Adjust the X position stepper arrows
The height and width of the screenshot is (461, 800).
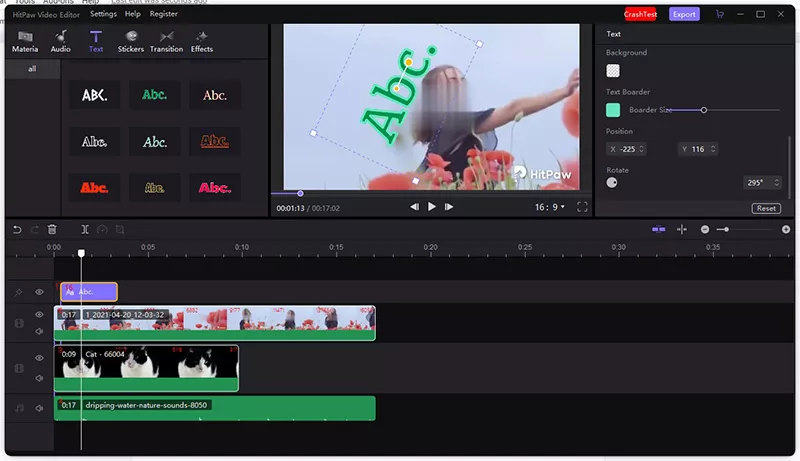point(640,149)
